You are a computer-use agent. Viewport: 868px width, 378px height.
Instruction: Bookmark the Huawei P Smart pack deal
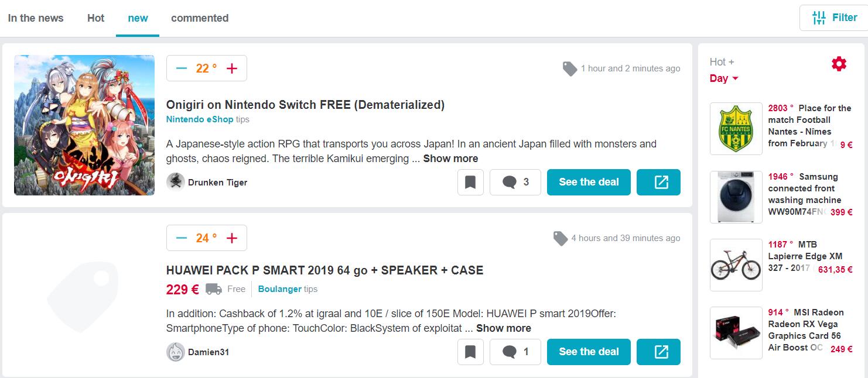470,352
